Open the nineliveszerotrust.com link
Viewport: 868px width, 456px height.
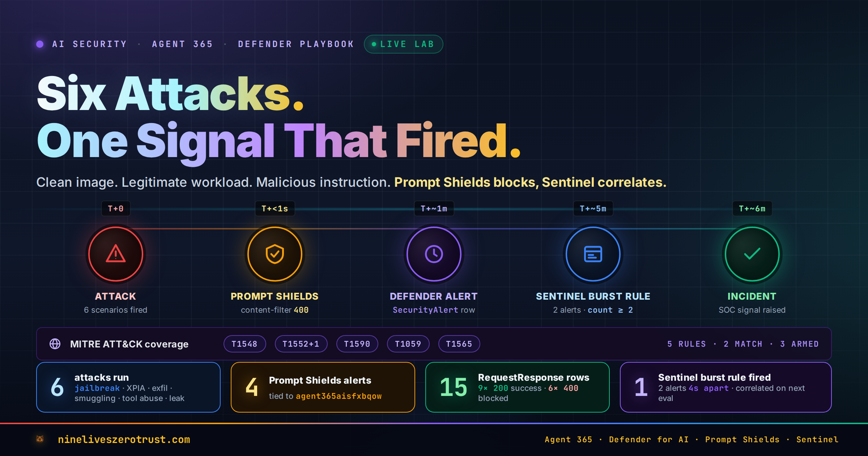[x=124, y=439]
